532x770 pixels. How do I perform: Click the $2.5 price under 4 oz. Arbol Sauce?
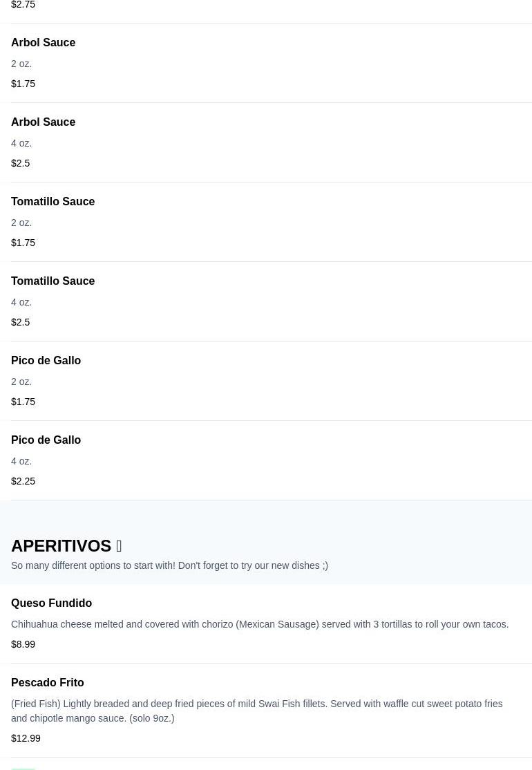[x=21, y=163]
